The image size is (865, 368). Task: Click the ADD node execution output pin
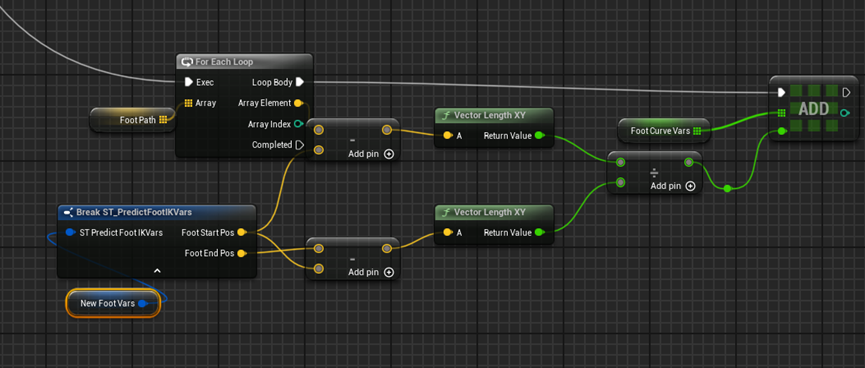click(847, 92)
